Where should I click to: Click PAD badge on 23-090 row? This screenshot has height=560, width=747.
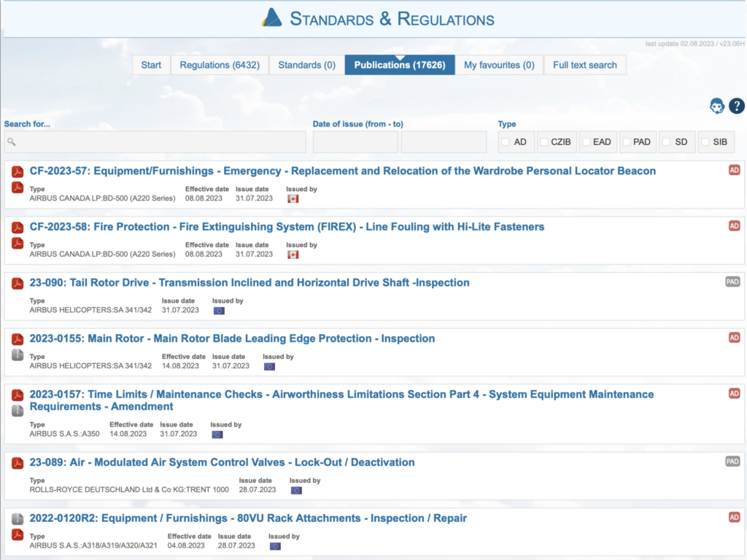pyautogui.click(x=732, y=281)
